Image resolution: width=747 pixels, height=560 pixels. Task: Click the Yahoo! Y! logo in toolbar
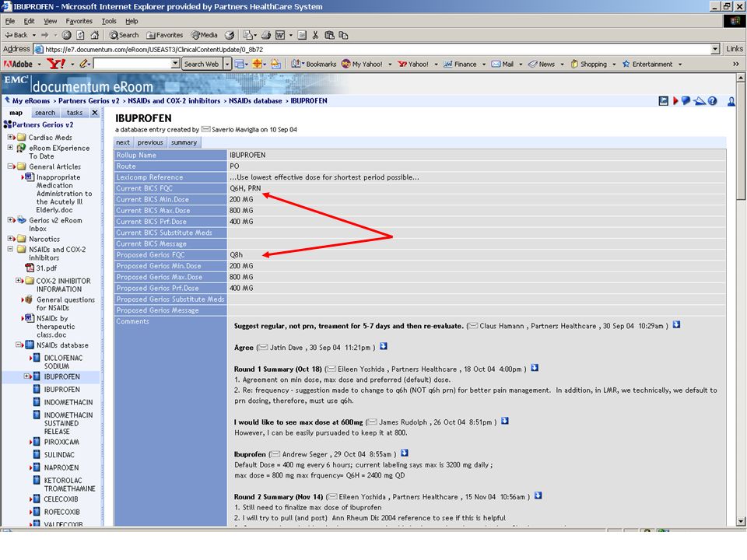56,64
